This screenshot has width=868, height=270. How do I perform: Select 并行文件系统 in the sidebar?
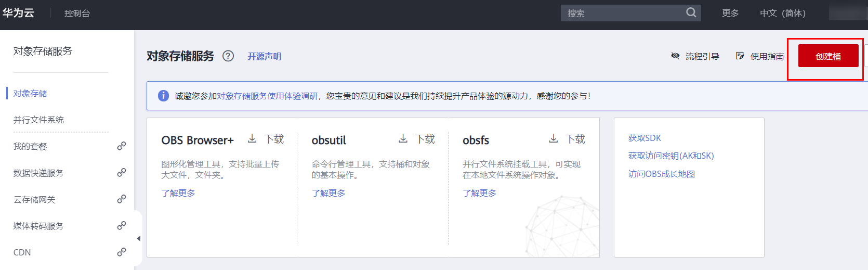38,120
